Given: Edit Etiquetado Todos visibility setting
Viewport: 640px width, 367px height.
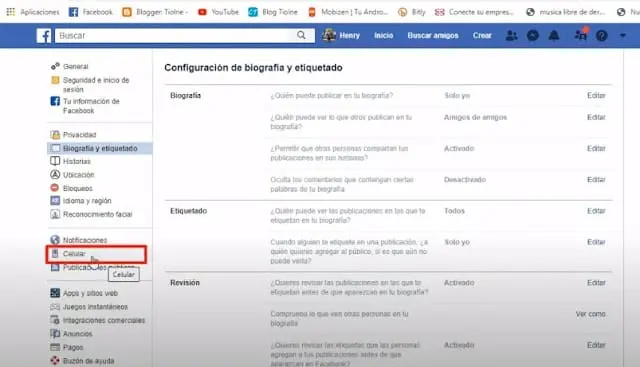Looking at the screenshot, I should (x=596, y=211).
